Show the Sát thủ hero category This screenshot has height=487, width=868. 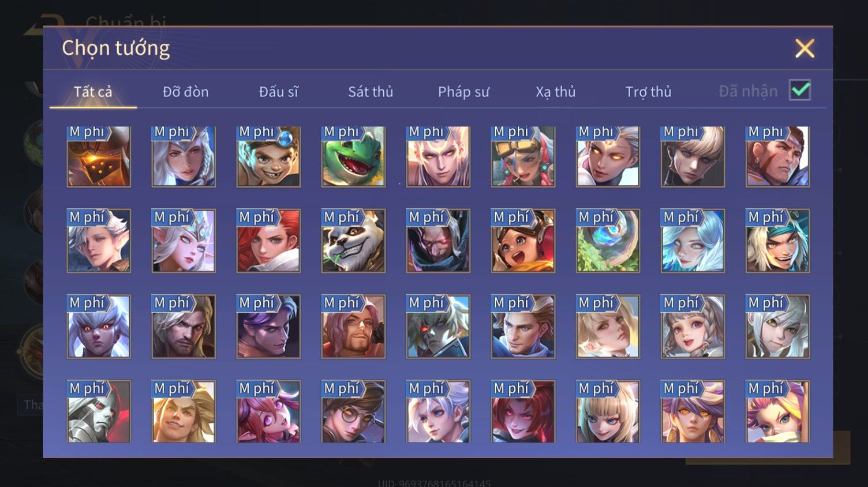pos(371,92)
